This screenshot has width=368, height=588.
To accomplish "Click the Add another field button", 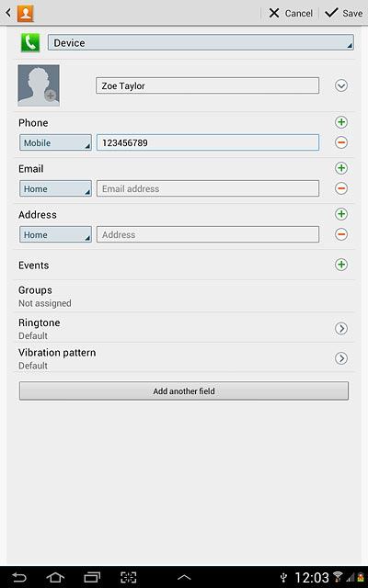I will point(184,391).
